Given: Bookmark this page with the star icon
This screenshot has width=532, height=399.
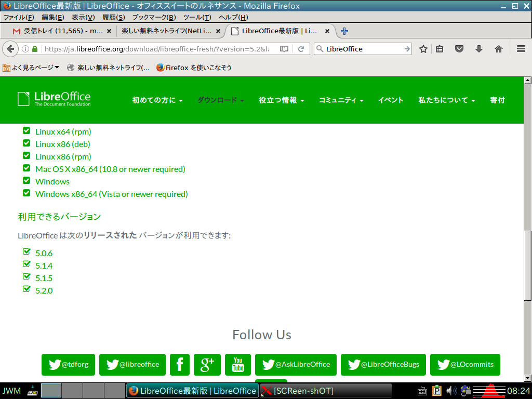Looking at the screenshot, I should pos(423,49).
